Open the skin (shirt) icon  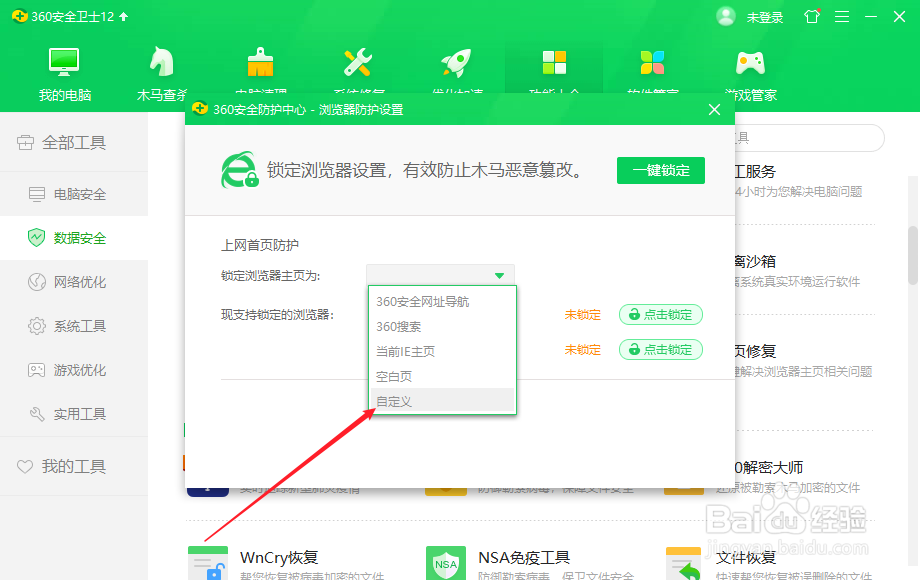coord(812,16)
